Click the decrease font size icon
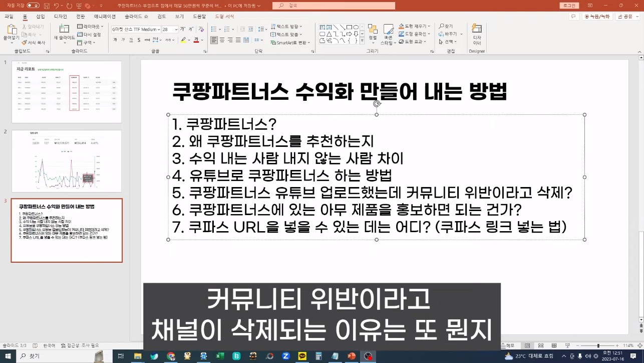Image resolution: width=644 pixels, height=363 pixels. click(192, 30)
